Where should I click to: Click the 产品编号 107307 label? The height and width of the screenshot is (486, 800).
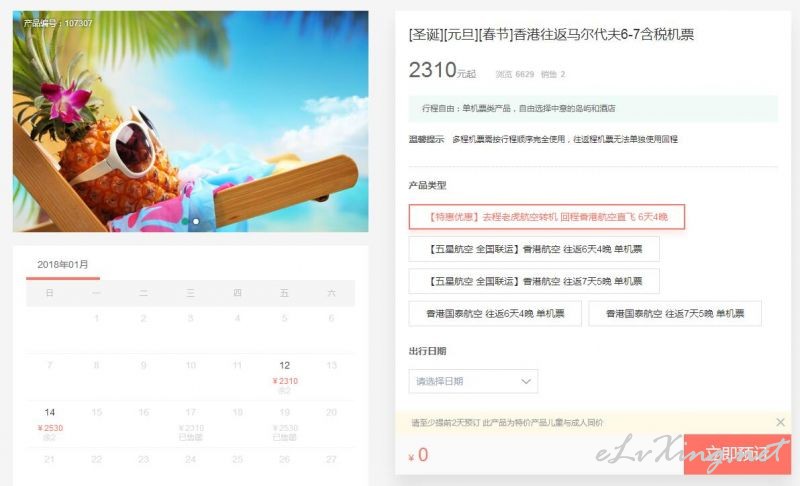(x=58, y=23)
